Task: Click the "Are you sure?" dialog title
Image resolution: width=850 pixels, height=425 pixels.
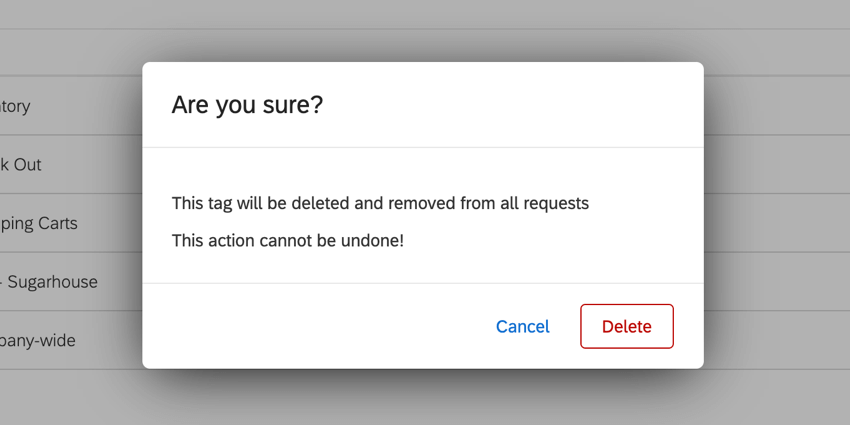Action: point(247,105)
